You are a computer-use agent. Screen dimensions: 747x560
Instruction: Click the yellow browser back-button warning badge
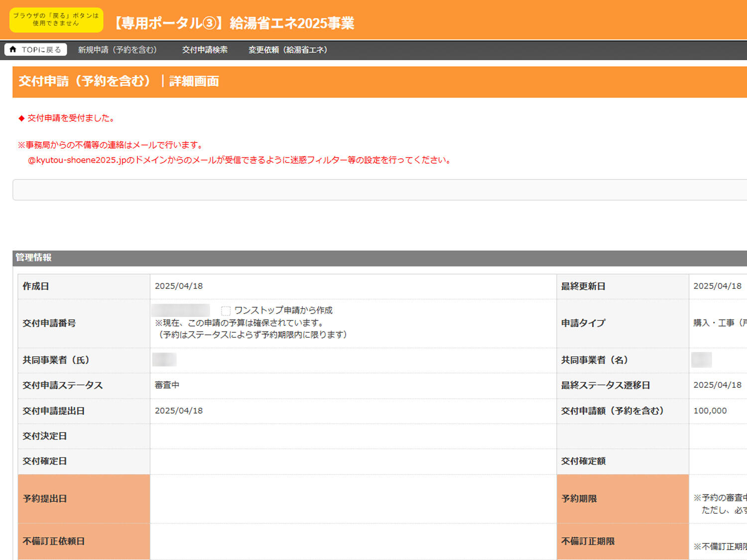pos(56,20)
